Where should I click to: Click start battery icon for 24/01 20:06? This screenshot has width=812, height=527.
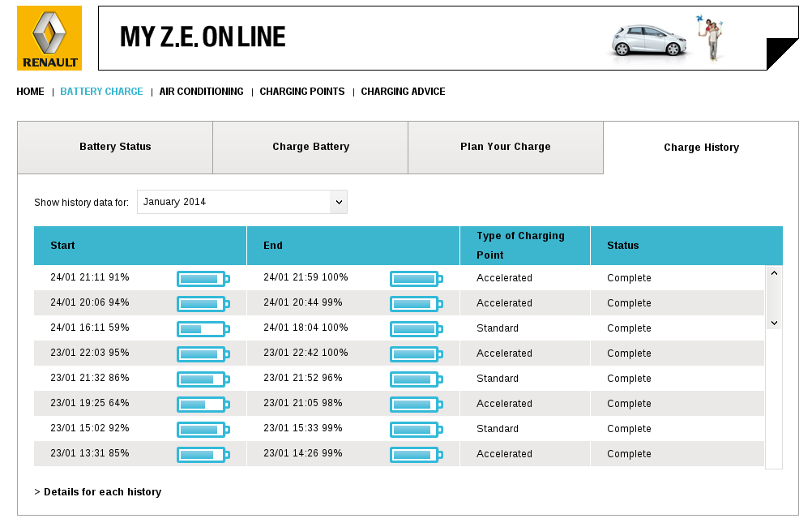[x=203, y=304]
